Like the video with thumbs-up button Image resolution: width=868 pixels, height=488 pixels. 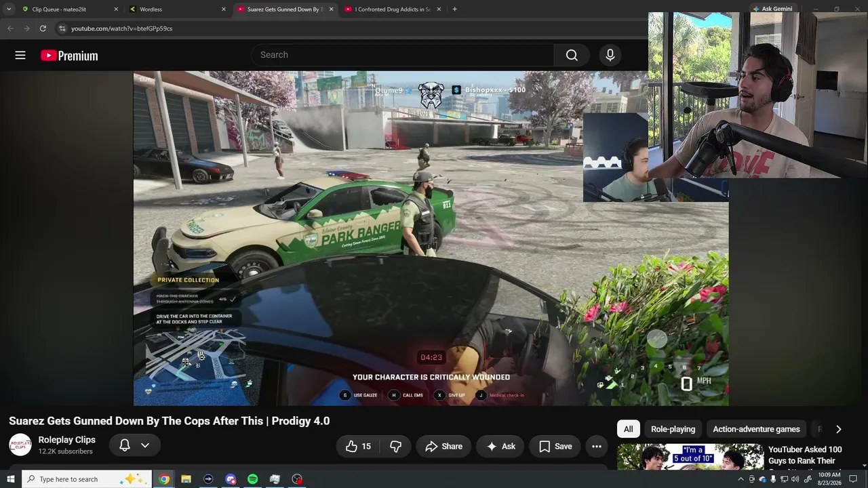tap(358, 446)
